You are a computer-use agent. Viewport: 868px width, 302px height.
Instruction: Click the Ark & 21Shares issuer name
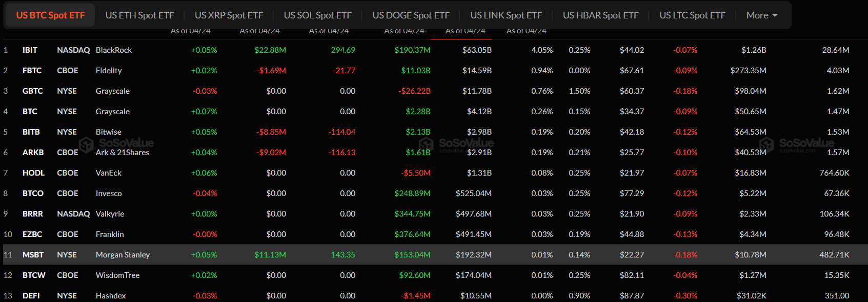pyautogui.click(x=123, y=153)
